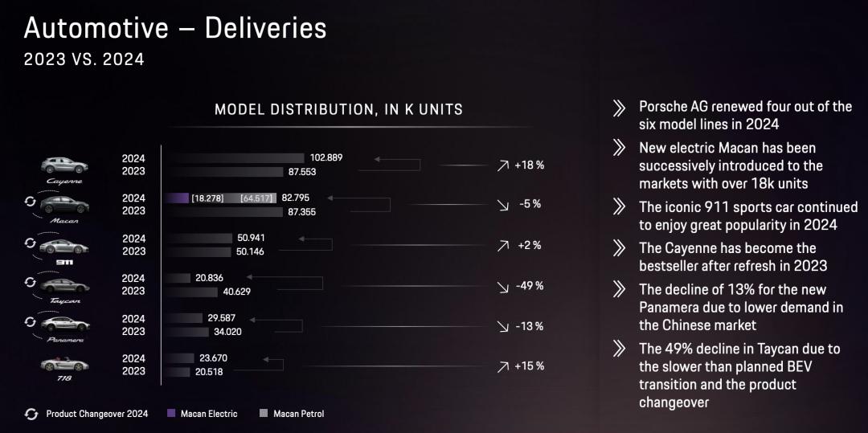Viewport: 868px width, 433px height.
Task: Click the Product Changeover 2024 legend icon
Action: click(x=31, y=414)
